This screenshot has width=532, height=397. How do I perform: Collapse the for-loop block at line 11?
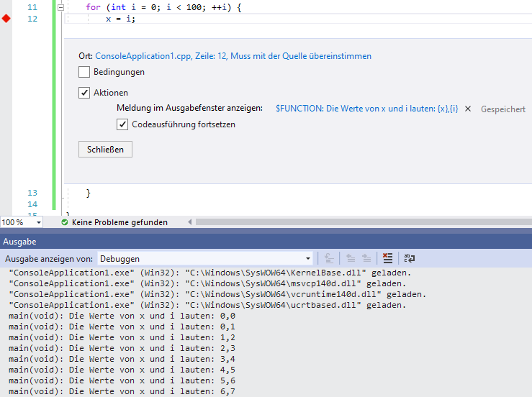[x=60, y=7]
